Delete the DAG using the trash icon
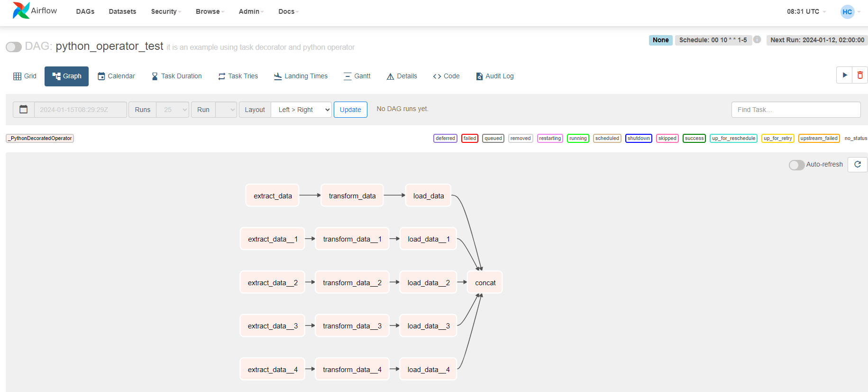This screenshot has width=868, height=392. tap(860, 75)
